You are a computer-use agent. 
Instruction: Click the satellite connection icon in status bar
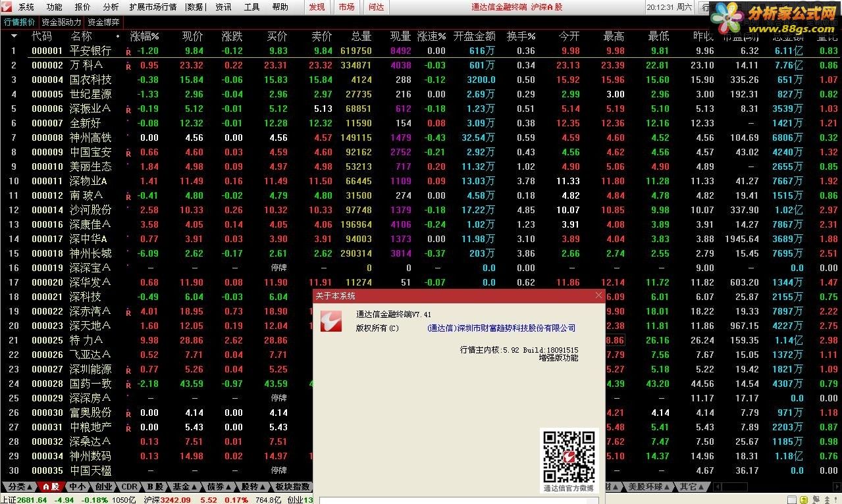click(816, 499)
